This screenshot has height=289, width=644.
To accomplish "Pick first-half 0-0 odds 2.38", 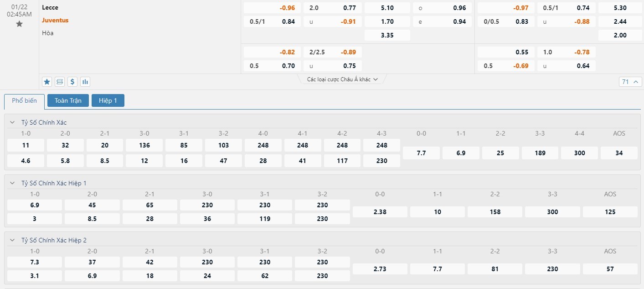I will [x=380, y=212].
